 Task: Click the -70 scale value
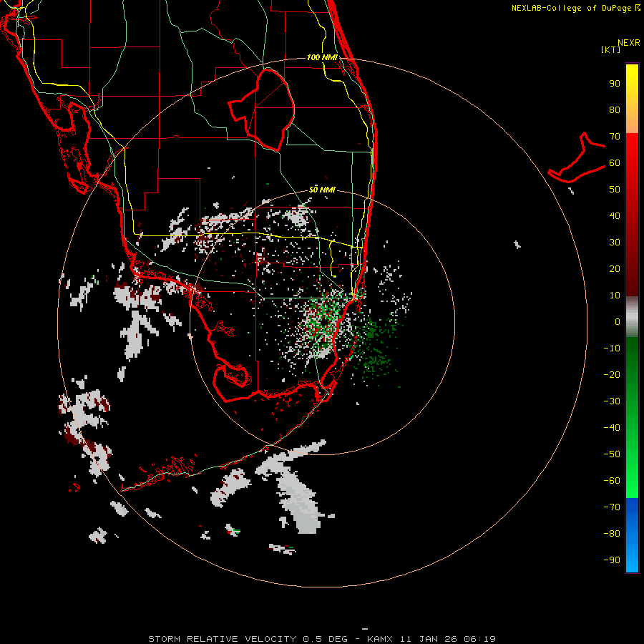click(612, 507)
